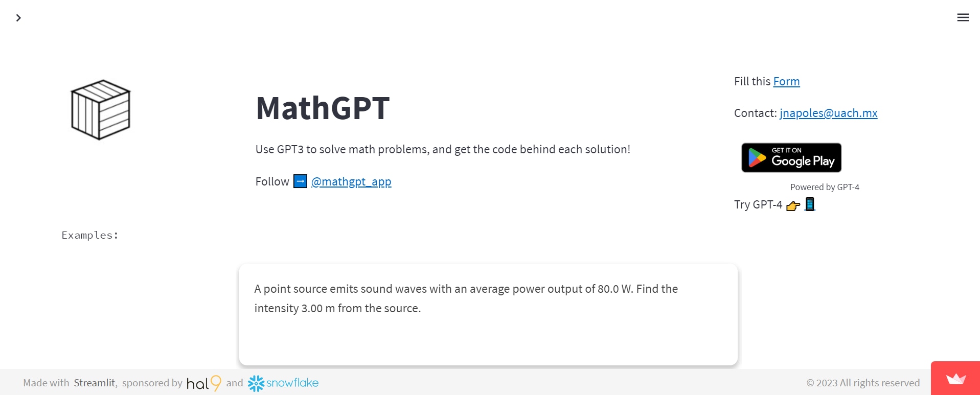This screenshot has height=395, width=980.
Task: Open the Streamlit link in the footer
Action: coord(95,383)
